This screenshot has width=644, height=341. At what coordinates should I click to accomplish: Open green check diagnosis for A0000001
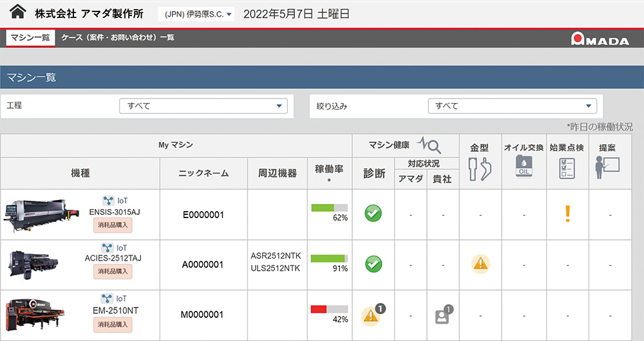pyautogui.click(x=374, y=264)
